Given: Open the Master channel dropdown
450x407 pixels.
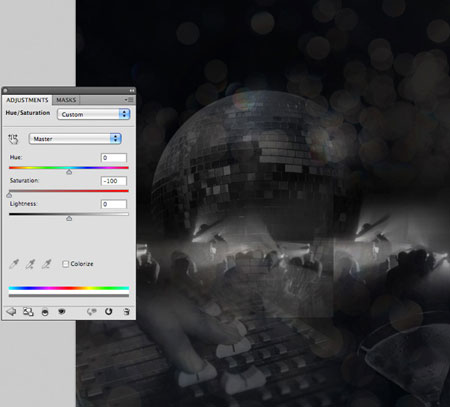Looking at the screenshot, I should click(75, 139).
